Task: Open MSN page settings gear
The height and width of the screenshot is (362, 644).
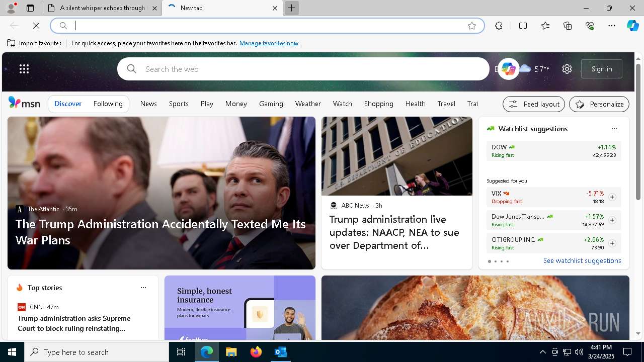Action: point(567,69)
